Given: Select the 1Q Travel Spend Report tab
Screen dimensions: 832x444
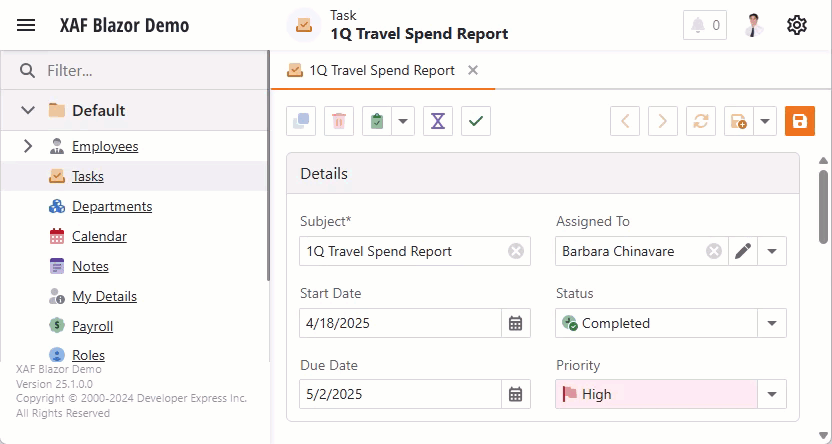Looking at the screenshot, I should click(382, 71).
